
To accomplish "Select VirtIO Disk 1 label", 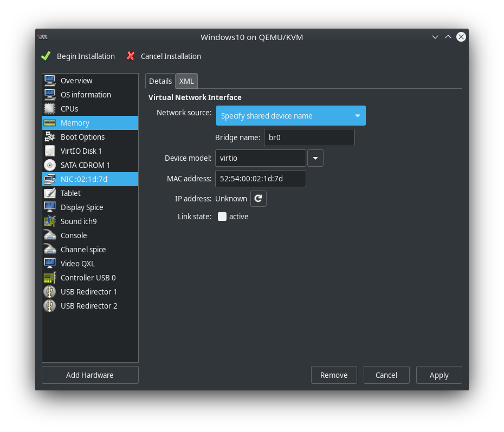I will [81, 151].
